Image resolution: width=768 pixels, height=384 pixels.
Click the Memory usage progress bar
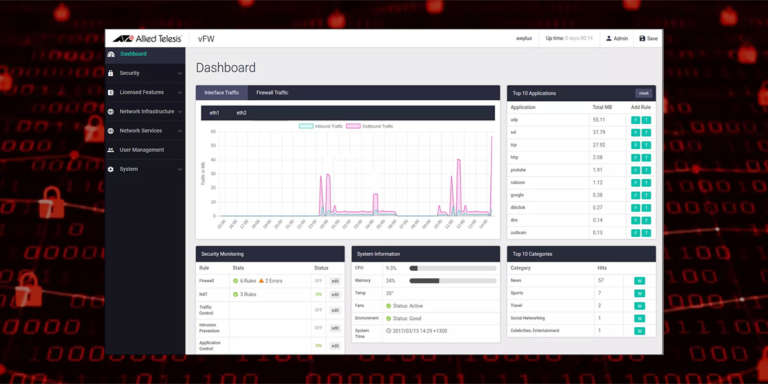click(453, 281)
